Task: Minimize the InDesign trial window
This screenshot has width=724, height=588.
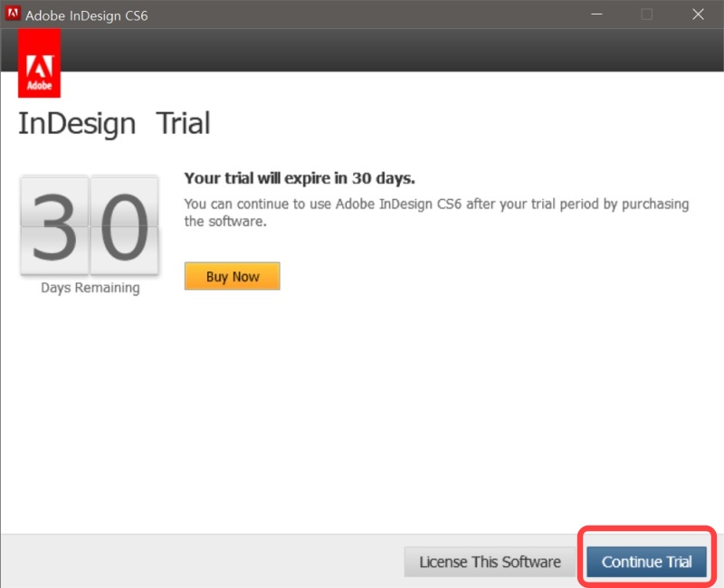Action: tap(596, 14)
